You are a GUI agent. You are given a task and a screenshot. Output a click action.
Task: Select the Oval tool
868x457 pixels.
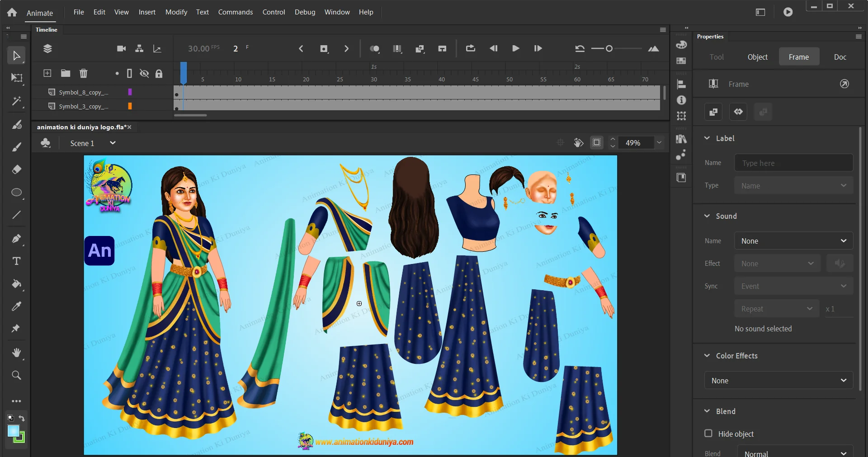[17, 193]
